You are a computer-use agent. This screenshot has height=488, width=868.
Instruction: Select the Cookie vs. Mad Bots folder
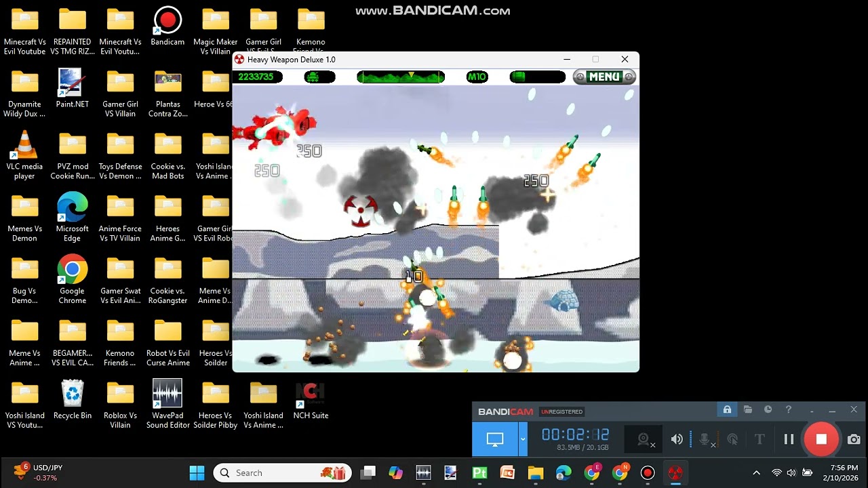(167, 156)
